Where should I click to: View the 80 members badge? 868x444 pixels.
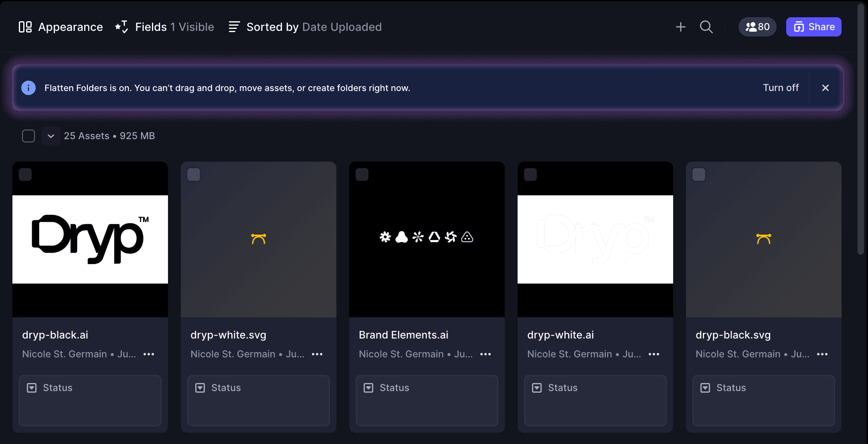[x=757, y=27]
